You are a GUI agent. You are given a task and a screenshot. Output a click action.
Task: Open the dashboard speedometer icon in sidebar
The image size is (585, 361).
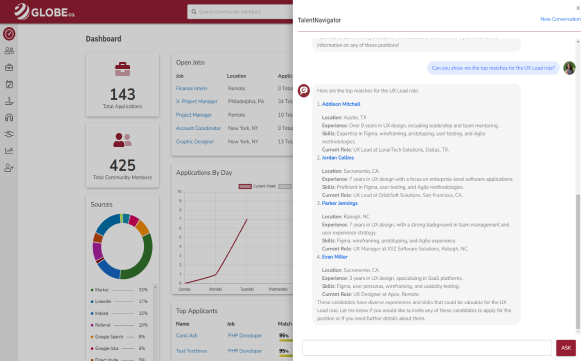point(9,34)
